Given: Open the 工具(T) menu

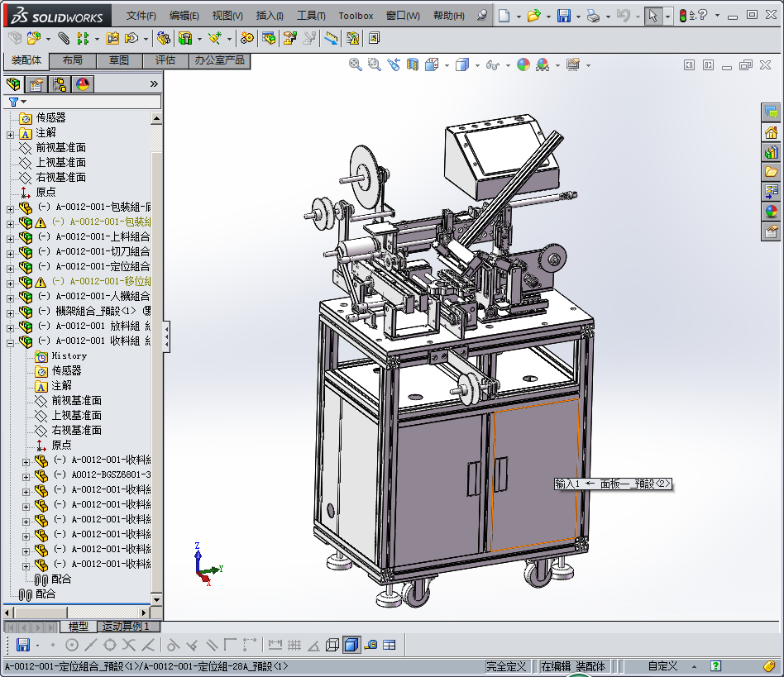Looking at the screenshot, I should tap(311, 15).
